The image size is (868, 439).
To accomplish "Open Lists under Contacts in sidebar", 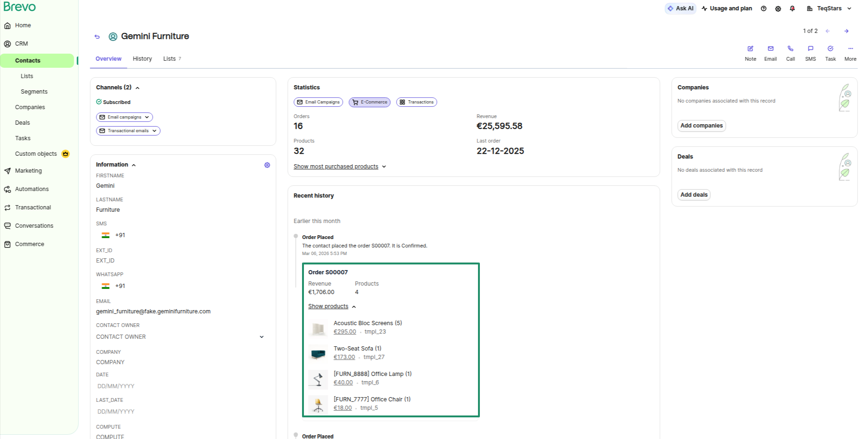I will [x=27, y=76].
